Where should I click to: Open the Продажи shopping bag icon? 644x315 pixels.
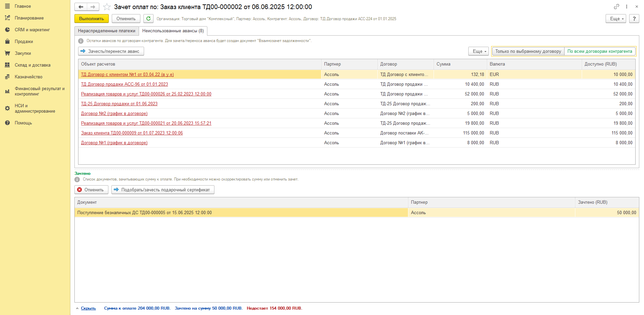(x=7, y=42)
